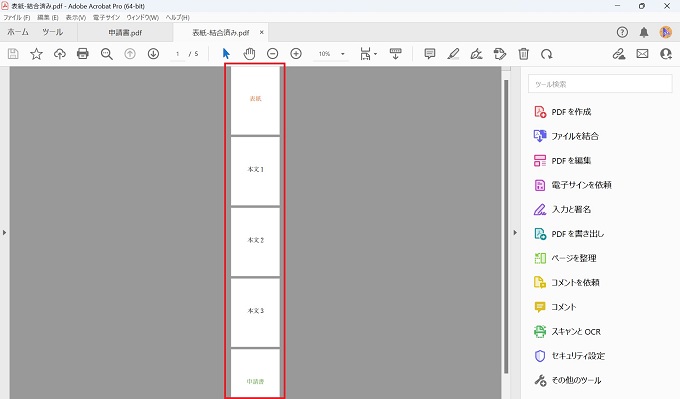The image size is (680, 399).
Task: Switch to the 申請書.pdf tab
Action: 125,33
